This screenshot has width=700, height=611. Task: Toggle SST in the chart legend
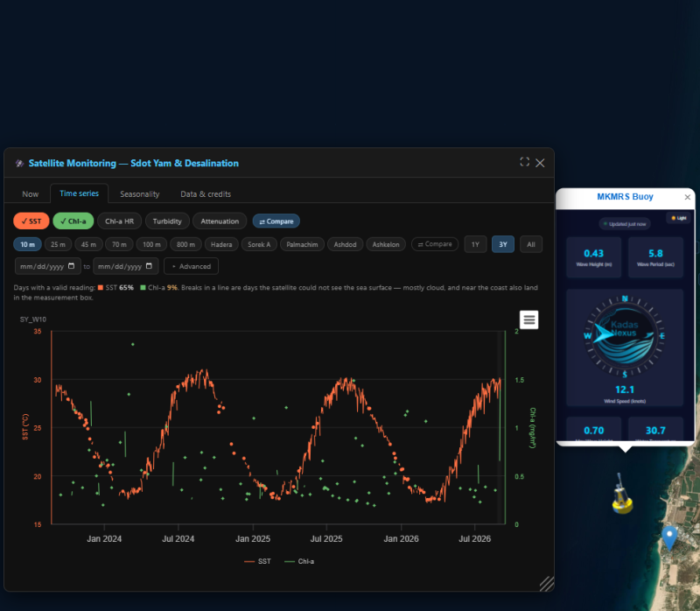pos(257,561)
